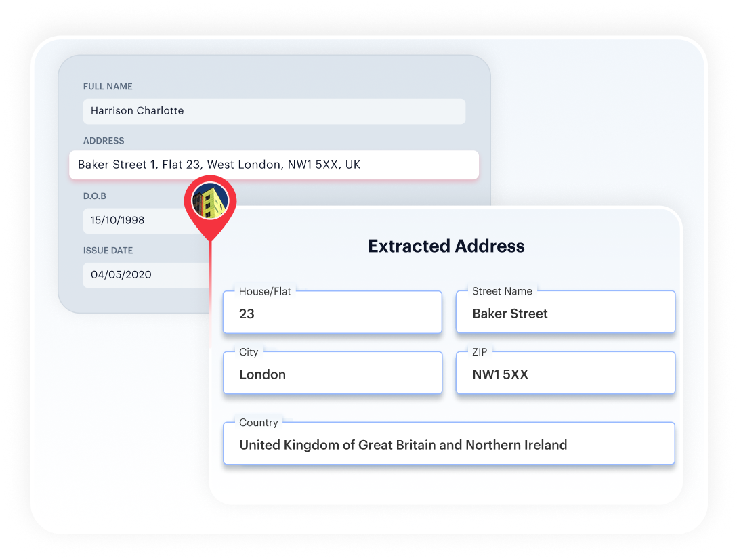This screenshot has height=560, width=739.
Task: Click the City field containing London
Action: tap(332, 374)
